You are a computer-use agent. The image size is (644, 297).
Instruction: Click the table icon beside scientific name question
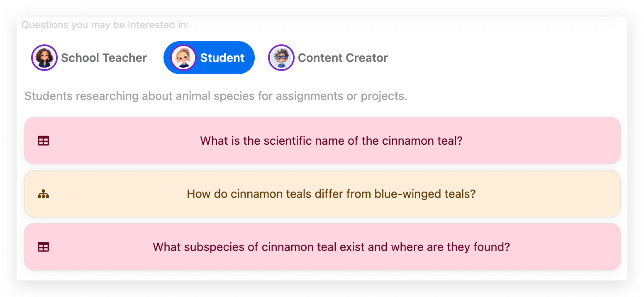[44, 141]
